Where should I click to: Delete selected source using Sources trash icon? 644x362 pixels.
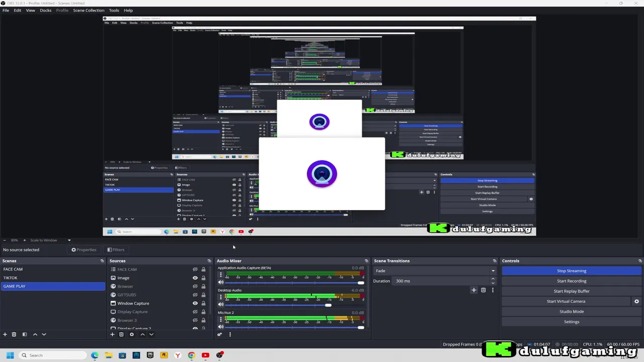pos(121,334)
